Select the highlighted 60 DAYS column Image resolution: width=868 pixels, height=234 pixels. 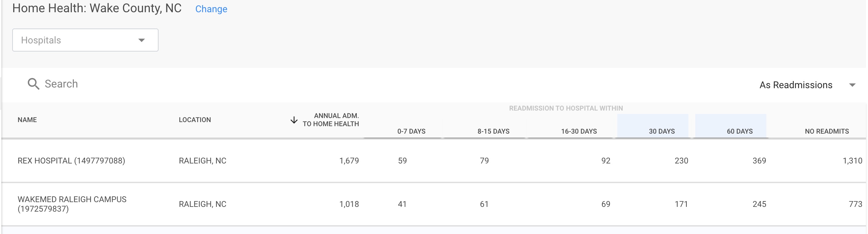[x=731, y=126]
